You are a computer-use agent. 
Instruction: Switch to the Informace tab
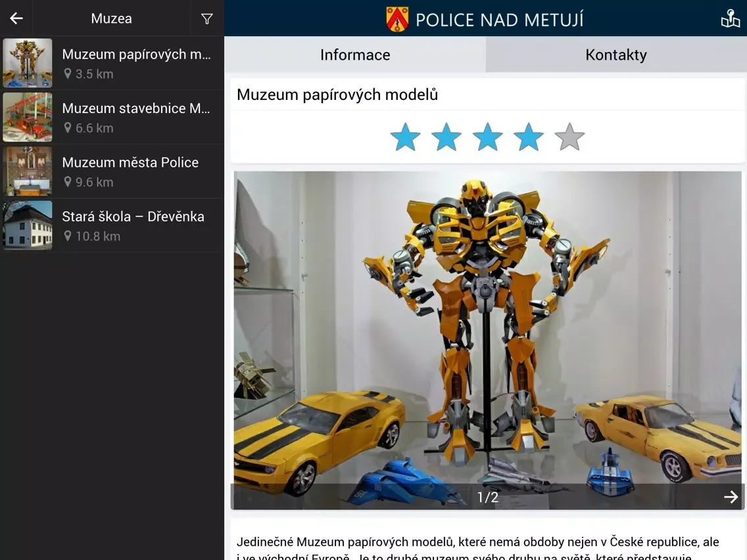tap(355, 55)
